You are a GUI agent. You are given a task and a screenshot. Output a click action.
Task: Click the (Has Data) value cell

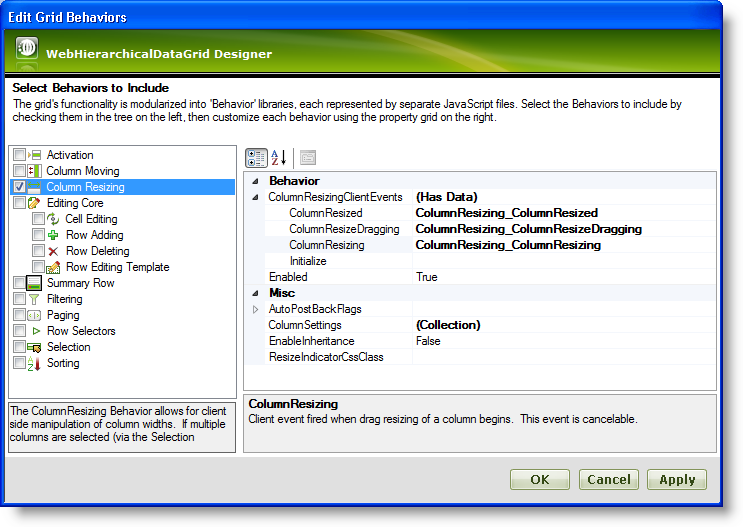564,197
